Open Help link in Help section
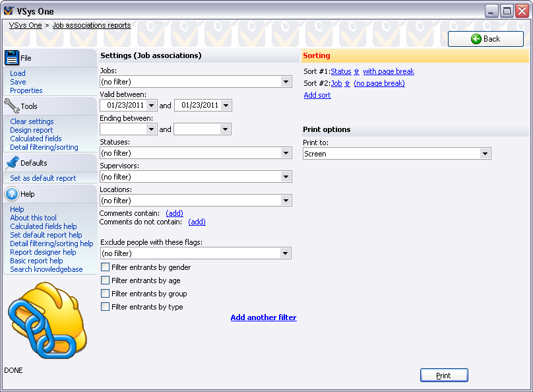 click(17, 209)
